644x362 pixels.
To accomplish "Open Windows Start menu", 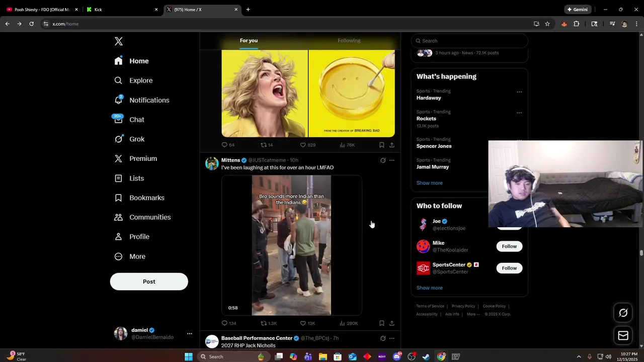I will pyautogui.click(x=189, y=356).
